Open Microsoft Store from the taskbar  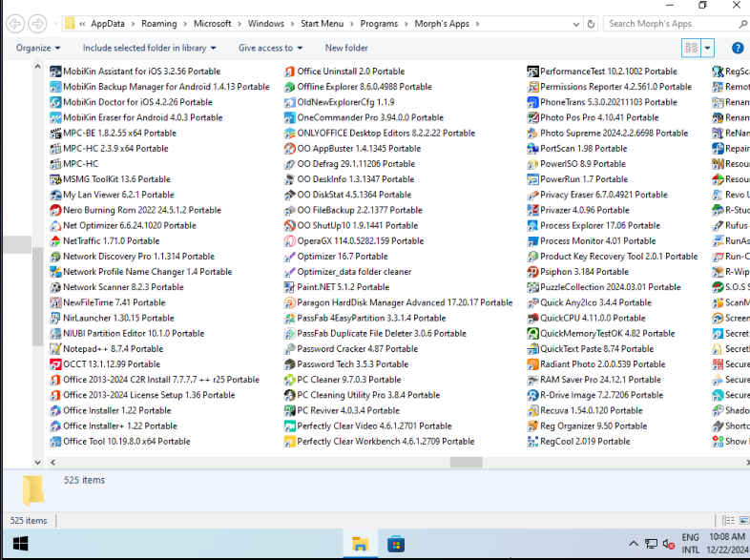[396, 544]
